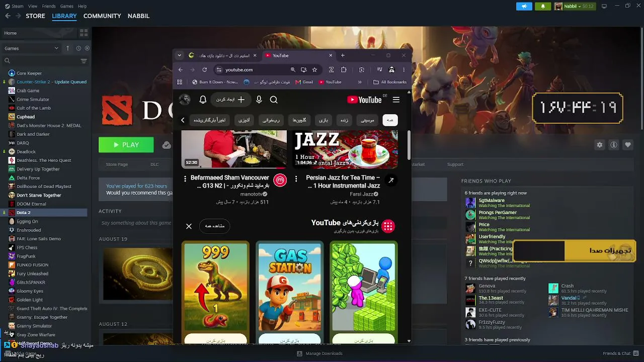The image size is (644, 362).
Task: Open YouTube notifications bell
Action: click(x=203, y=100)
